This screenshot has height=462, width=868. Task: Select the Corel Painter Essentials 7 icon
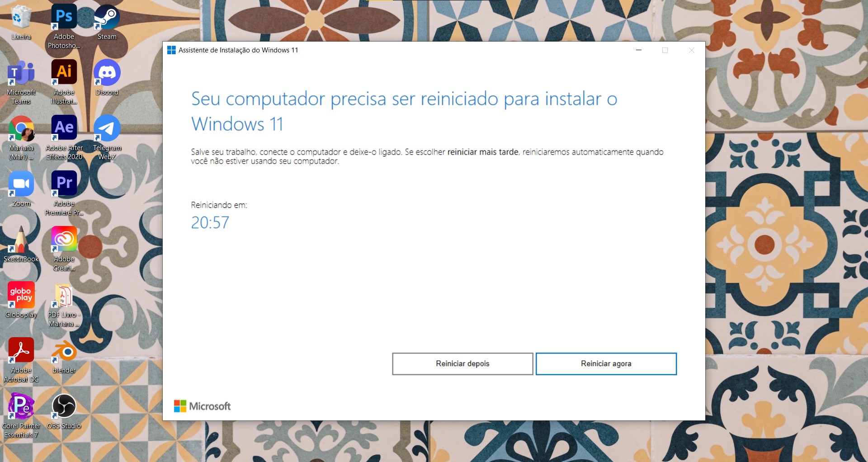pos(21,416)
